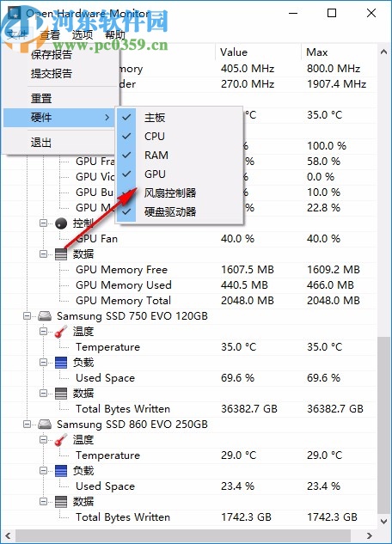Screen dimensions: 392x544
Task: Click gray 数据 icon under SSD 750 EVO
Action: [61, 394]
